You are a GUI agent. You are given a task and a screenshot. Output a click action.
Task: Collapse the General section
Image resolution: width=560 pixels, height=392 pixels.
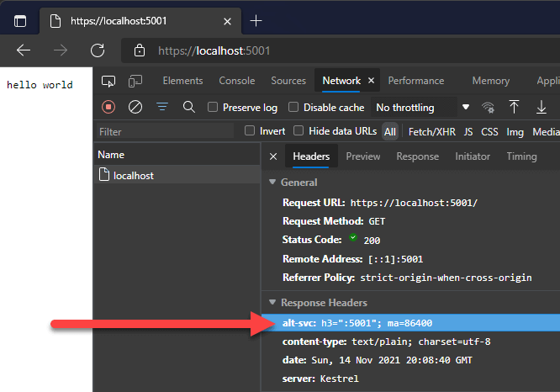[x=272, y=183]
